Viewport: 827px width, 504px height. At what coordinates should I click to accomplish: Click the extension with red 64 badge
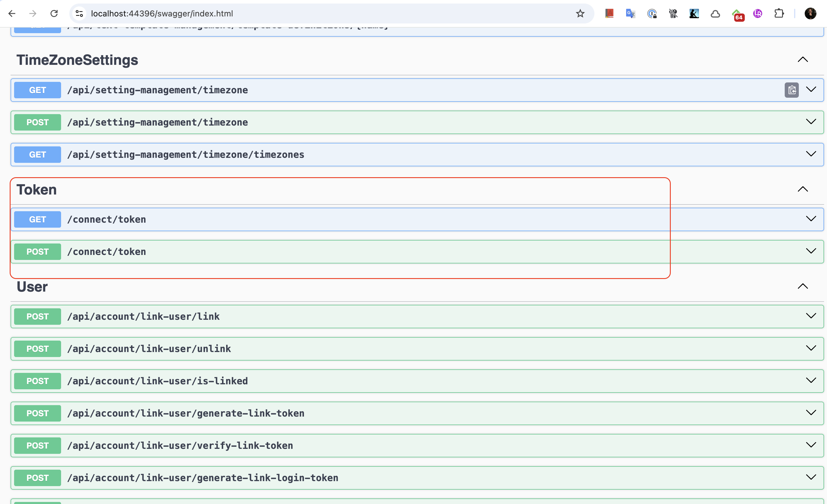(737, 14)
